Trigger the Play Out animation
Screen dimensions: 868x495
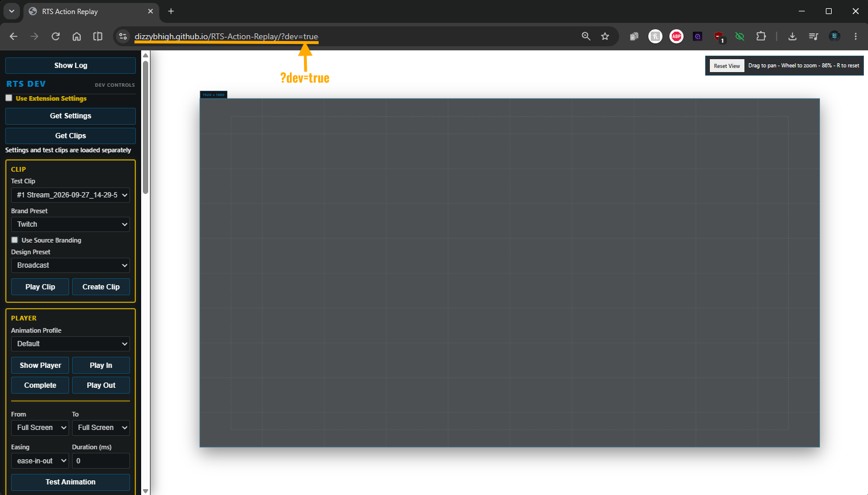tap(101, 385)
